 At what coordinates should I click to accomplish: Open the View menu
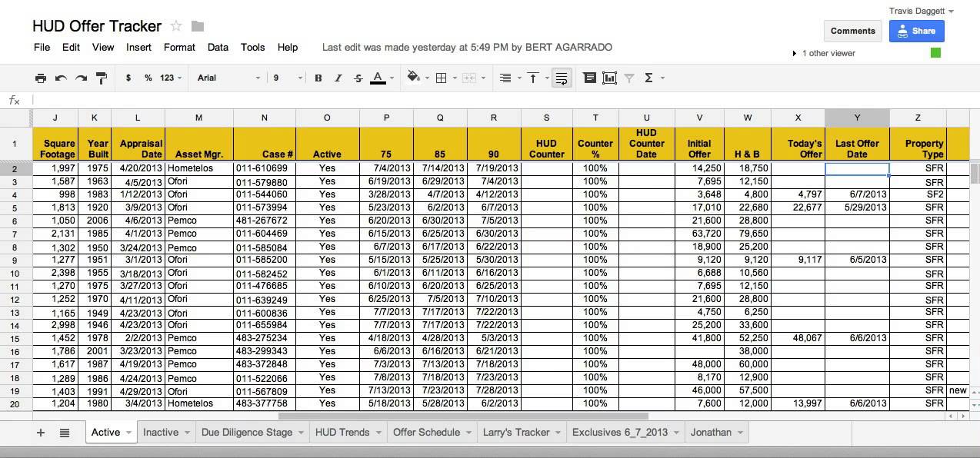point(103,47)
